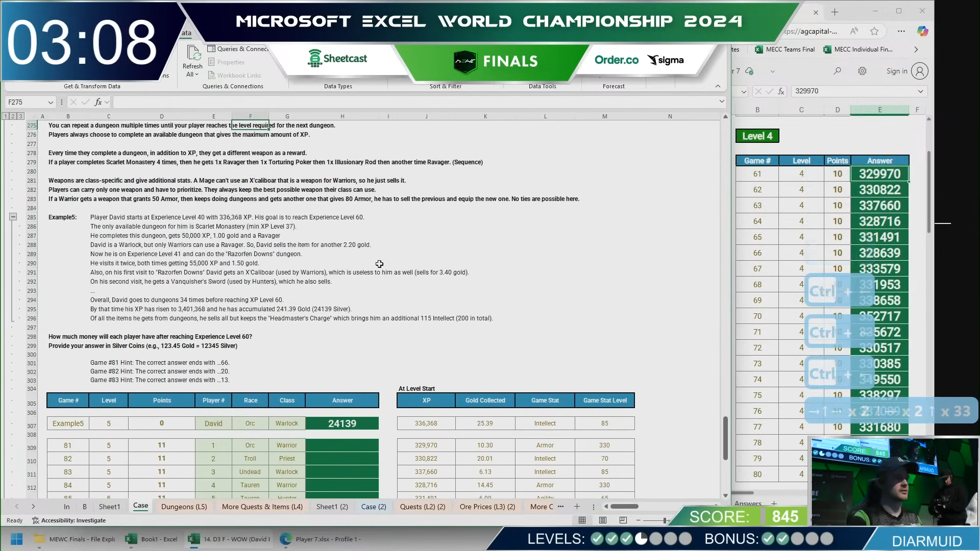
Task: Show outline level 2
Action: 13,116
